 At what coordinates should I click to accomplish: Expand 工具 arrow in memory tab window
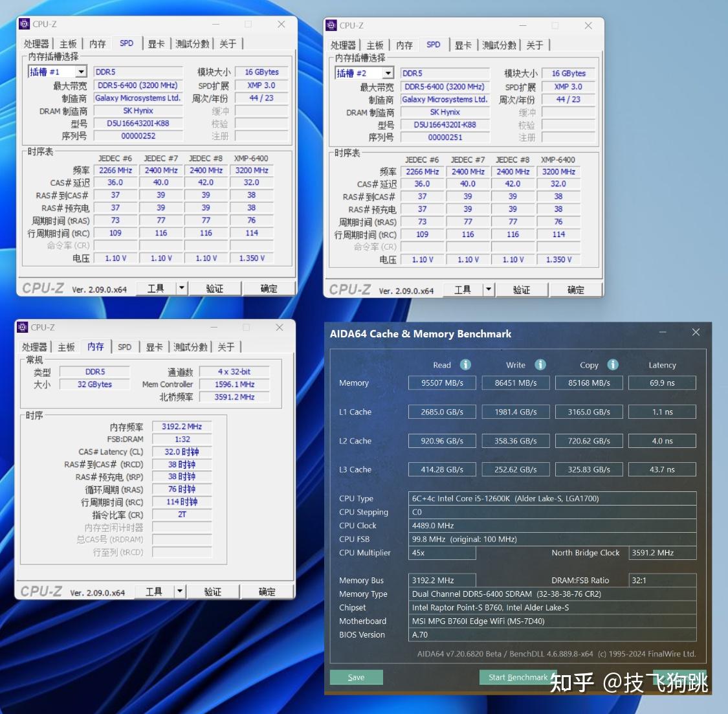[x=180, y=592]
